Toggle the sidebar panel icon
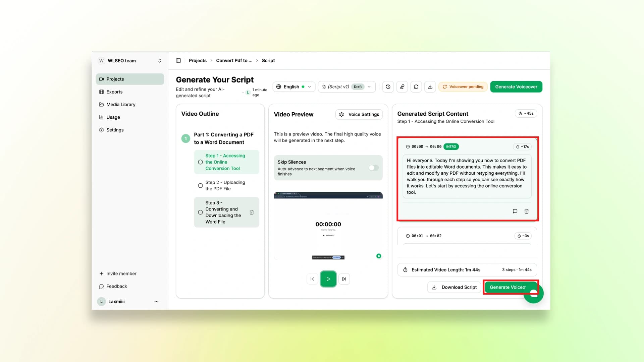 click(178, 61)
